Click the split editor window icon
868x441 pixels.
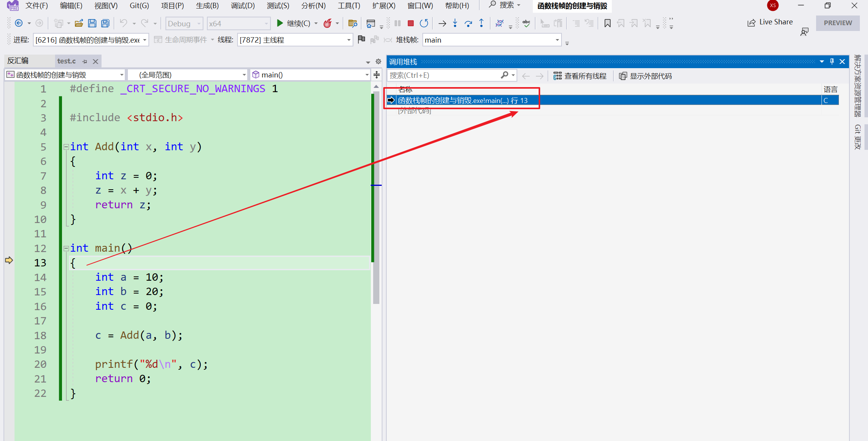tap(377, 75)
